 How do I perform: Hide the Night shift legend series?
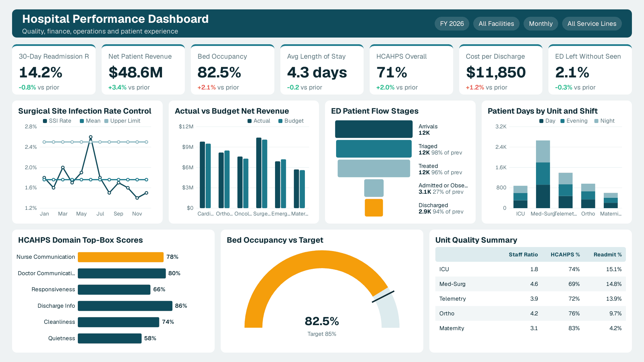click(604, 121)
